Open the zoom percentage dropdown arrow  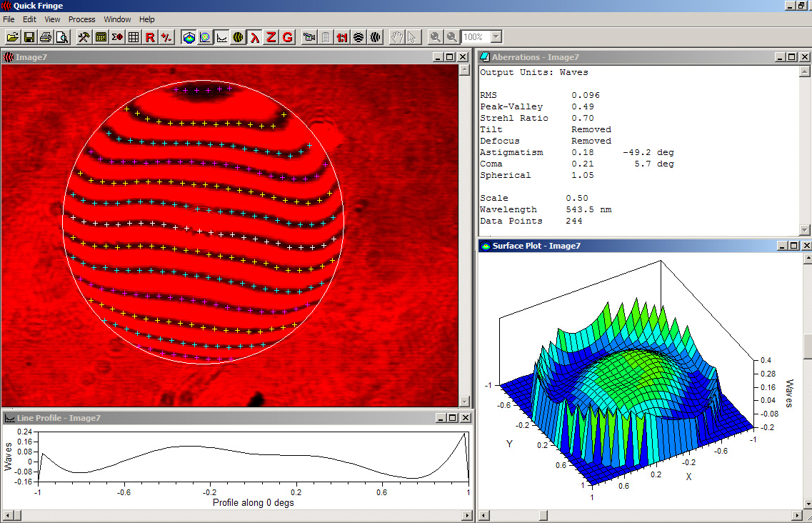coord(496,37)
